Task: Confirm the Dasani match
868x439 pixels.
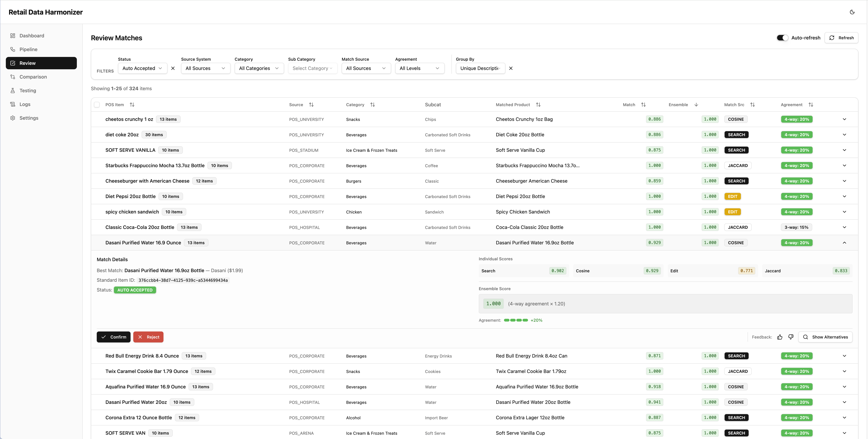Action: (x=114, y=337)
